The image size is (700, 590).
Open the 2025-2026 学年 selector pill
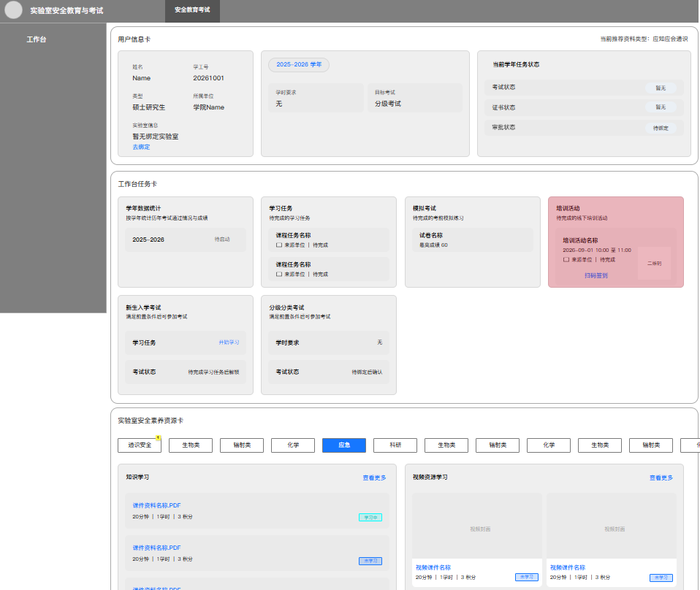pyautogui.click(x=299, y=64)
